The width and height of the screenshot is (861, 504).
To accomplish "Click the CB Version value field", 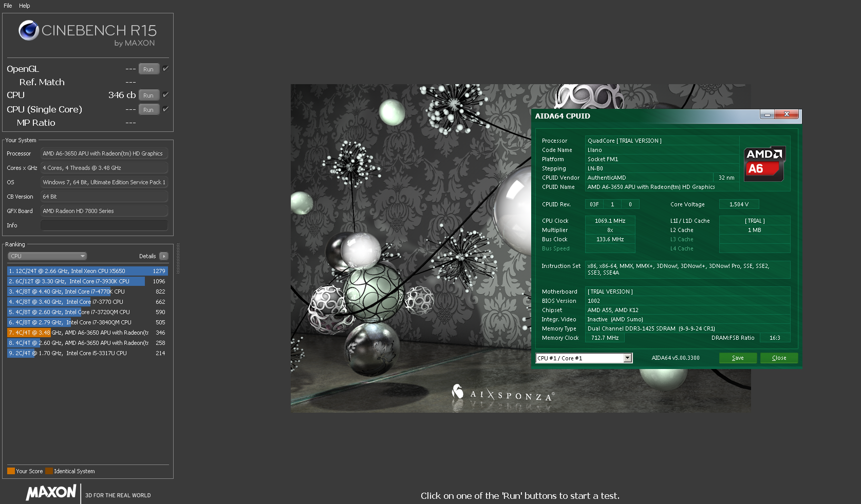I will (104, 197).
